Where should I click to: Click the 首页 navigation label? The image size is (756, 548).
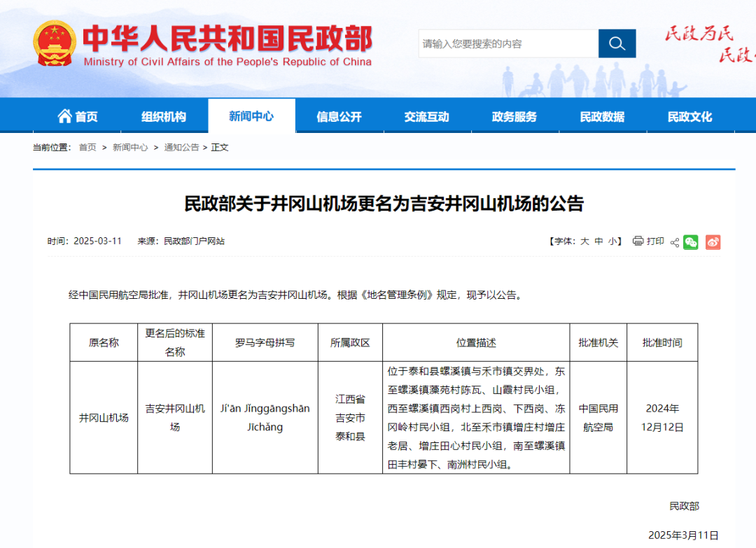(x=87, y=117)
